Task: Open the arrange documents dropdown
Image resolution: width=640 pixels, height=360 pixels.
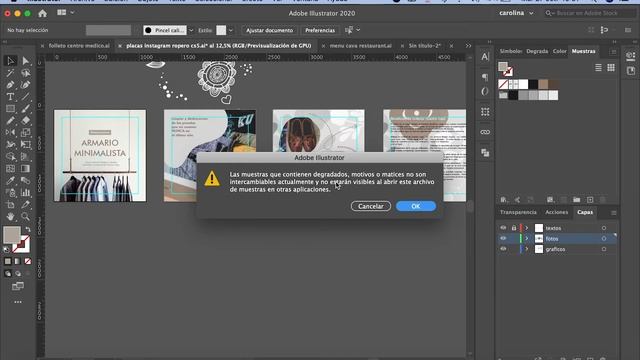Action: tap(65, 13)
